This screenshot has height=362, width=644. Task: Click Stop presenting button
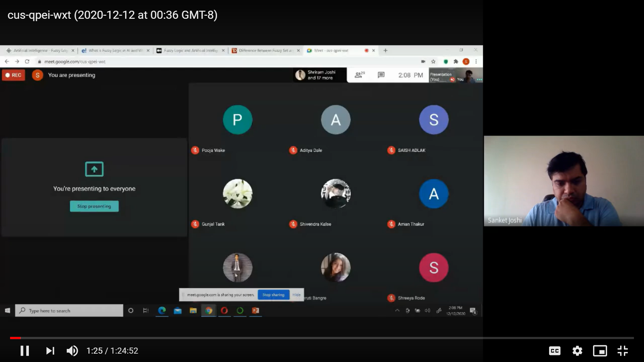[94, 206]
